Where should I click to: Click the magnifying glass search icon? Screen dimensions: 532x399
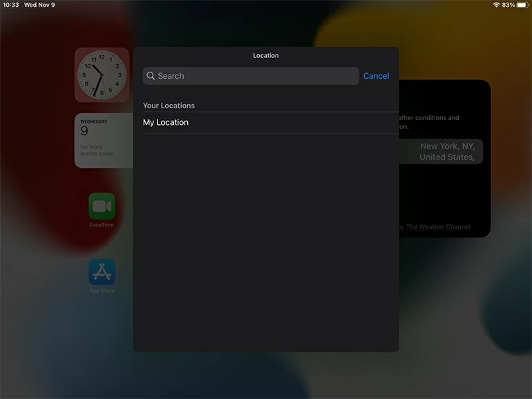(151, 76)
